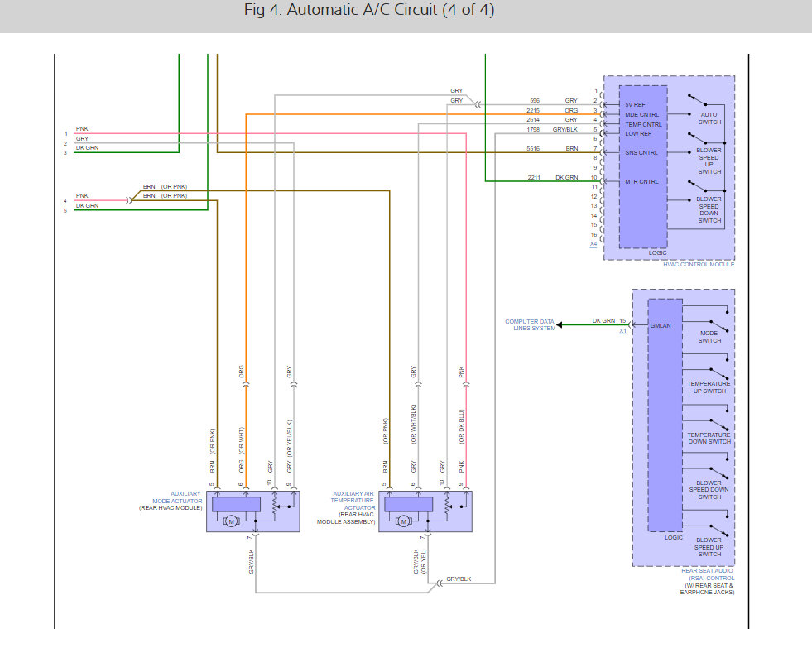Click the HVAC Control Module label link
This screenshot has width=812, height=653.
699,265
